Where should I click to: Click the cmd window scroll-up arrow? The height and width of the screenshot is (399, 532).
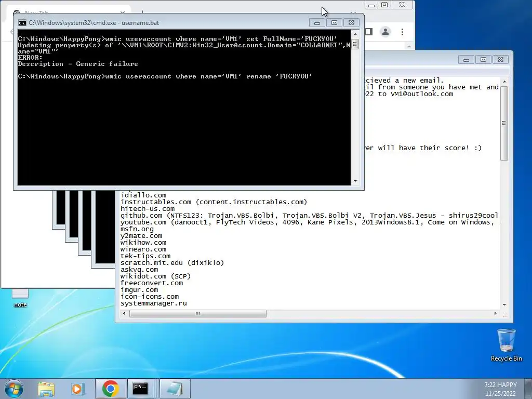pyautogui.click(x=355, y=34)
